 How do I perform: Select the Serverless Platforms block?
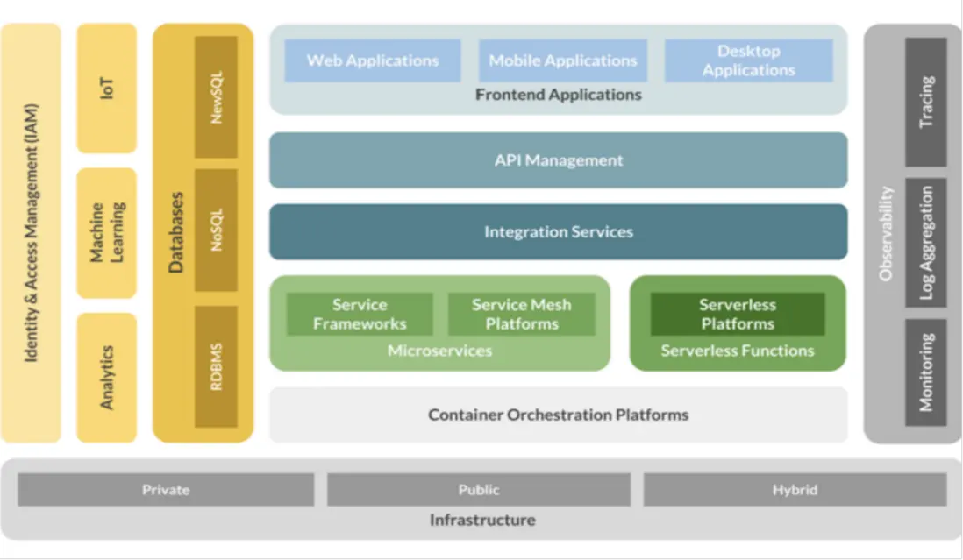738,314
